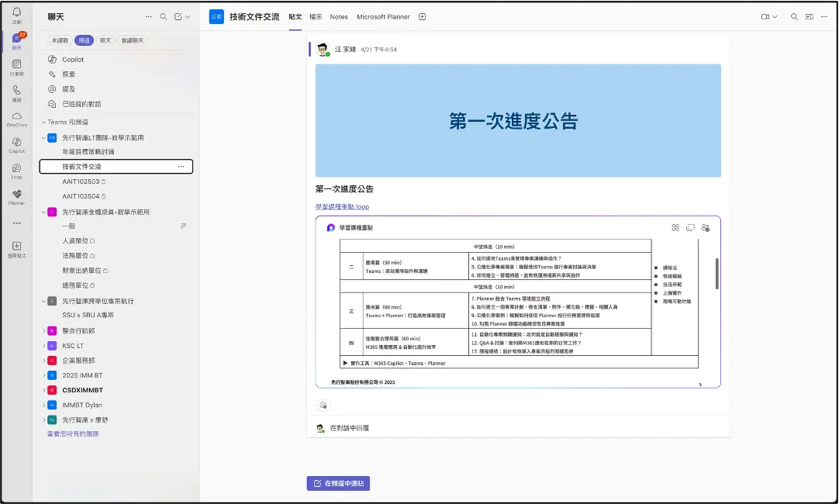
Task: Expand the 2025 IMM BT team
Action: tap(44, 375)
